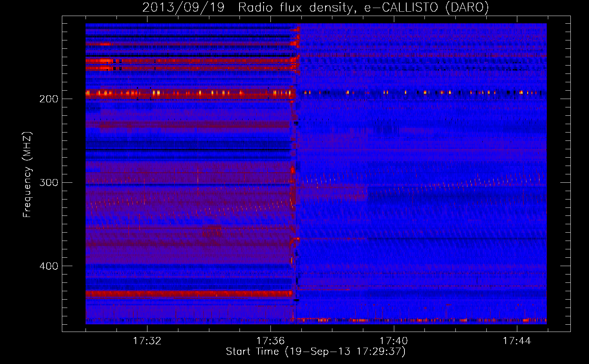Click the 200 frequency tick label
Image resolution: width=589 pixels, height=364 pixels.
click(x=49, y=99)
